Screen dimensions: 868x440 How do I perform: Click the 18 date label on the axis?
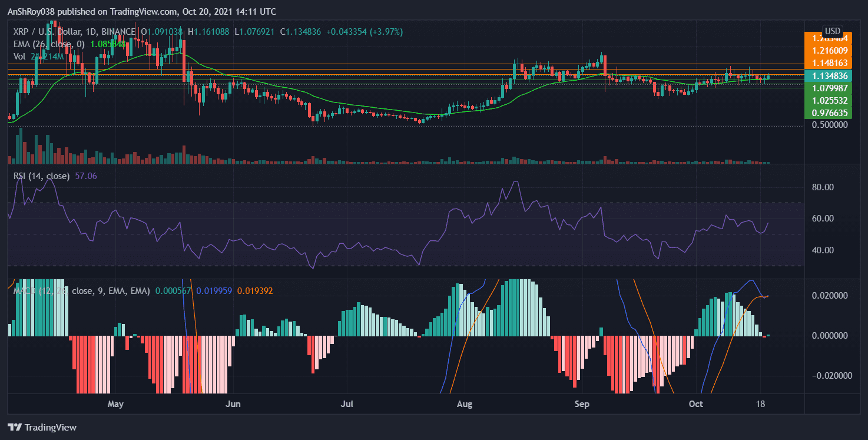(760, 404)
